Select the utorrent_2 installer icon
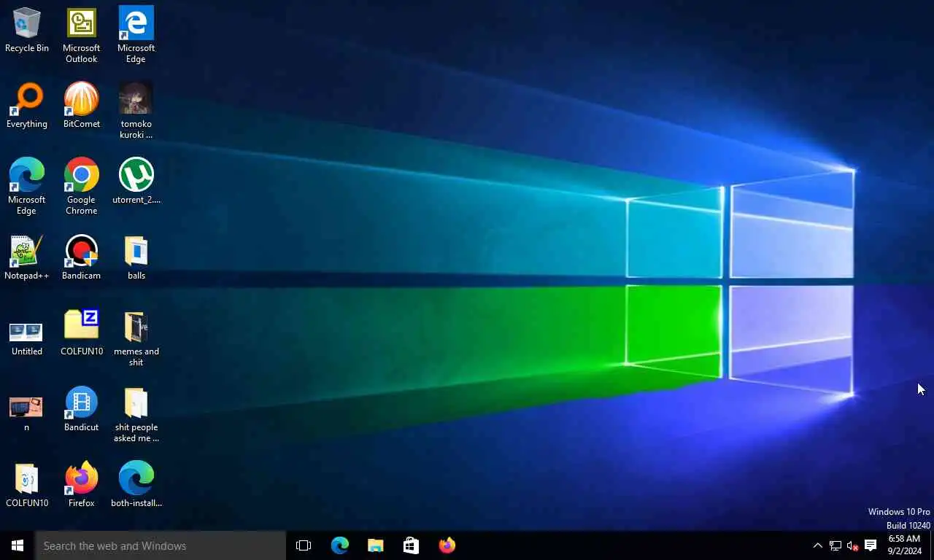 tap(136, 182)
